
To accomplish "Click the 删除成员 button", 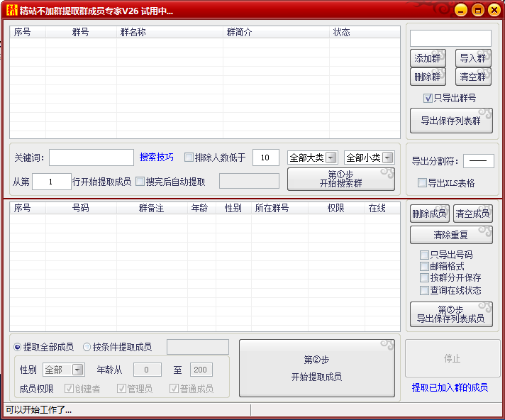I will click(x=430, y=214).
